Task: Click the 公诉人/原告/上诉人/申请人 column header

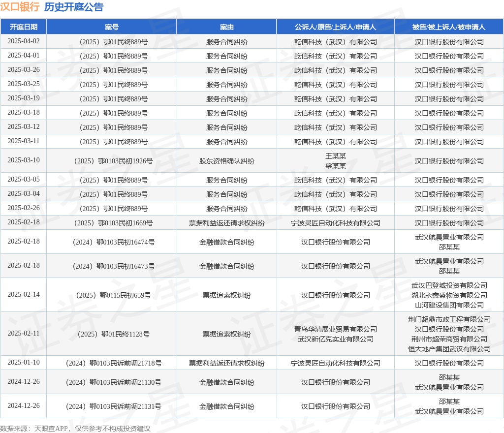Action: 335,27
